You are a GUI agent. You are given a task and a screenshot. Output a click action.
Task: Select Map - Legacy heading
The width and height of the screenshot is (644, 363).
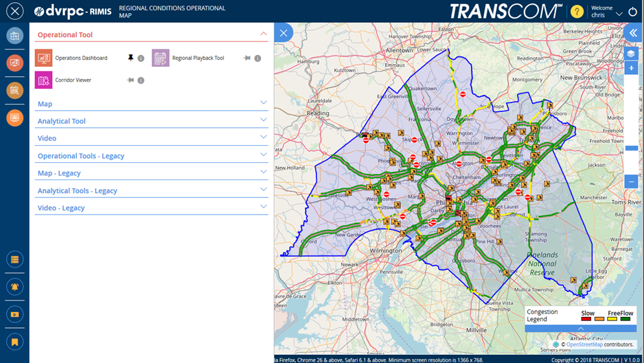(x=59, y=173)
